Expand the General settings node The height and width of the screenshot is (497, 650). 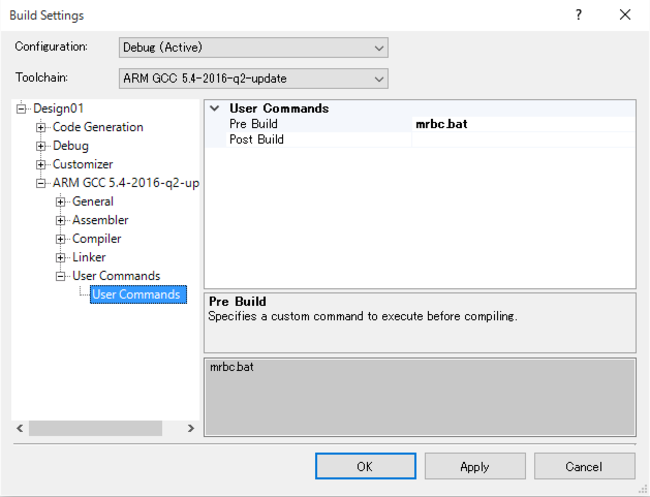point(61,202)
